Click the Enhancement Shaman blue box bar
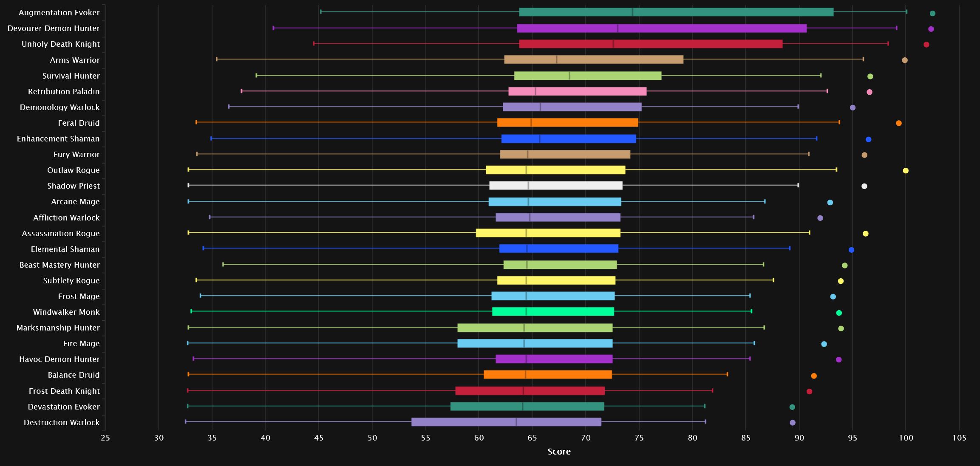980x466 pixels. (569, 139)
